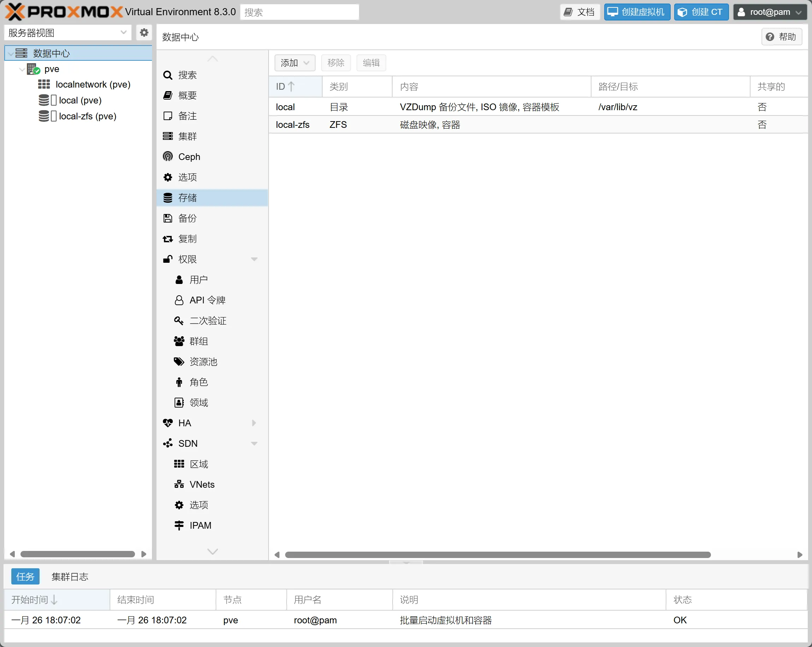
Task: Open API Tokens (API 令牌) page
Action: click(x=207, y=300)
